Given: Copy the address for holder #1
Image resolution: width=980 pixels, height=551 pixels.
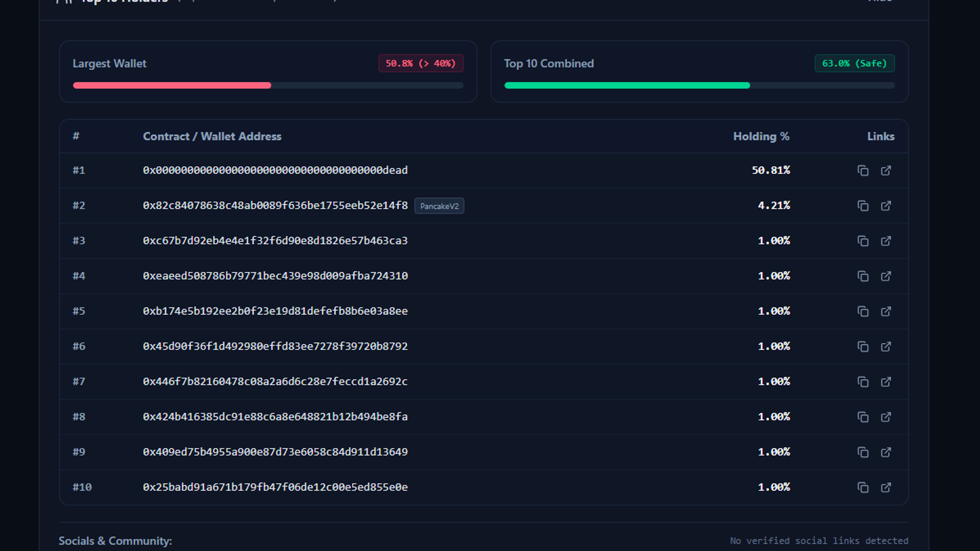Looking at the screenshot, I should pyautogui.click(x=863, y=170).
